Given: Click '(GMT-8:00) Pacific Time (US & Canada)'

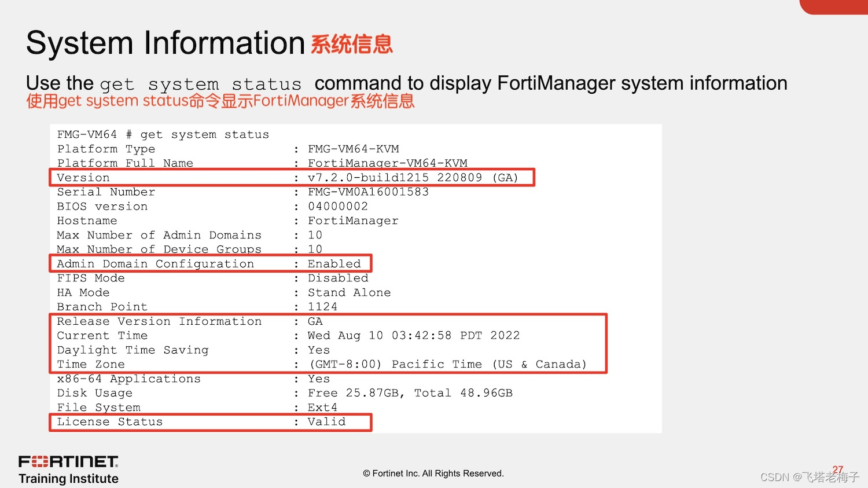Looking at the screenshot, I should pyautogui.click(x=448, y=365).
